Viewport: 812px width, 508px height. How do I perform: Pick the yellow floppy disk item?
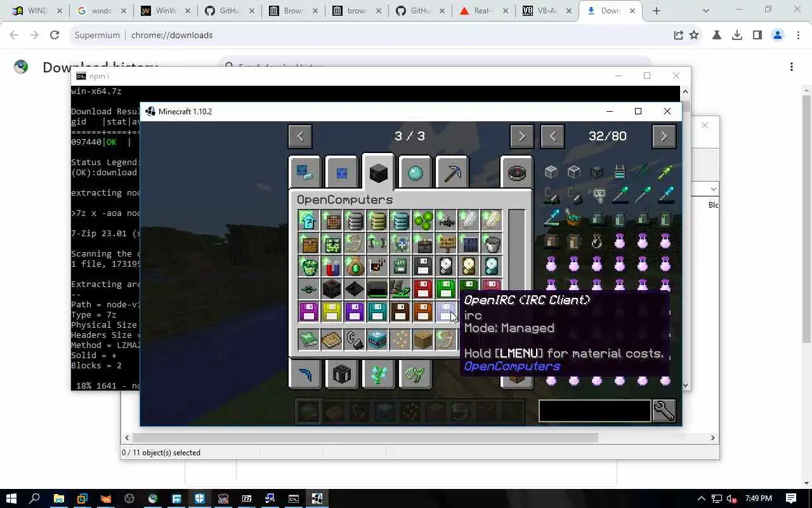(331, 312)
